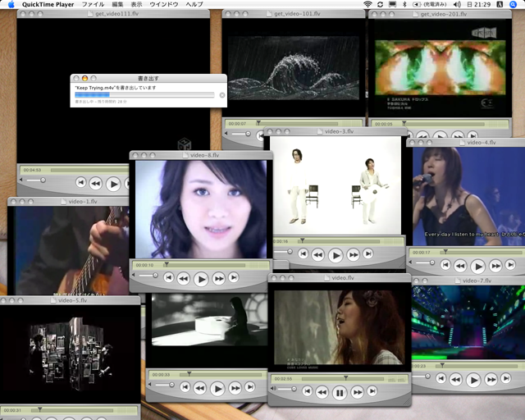Rewind in the video-3.flv window
The width and height of the screenshot is (525, 420).
318,255
